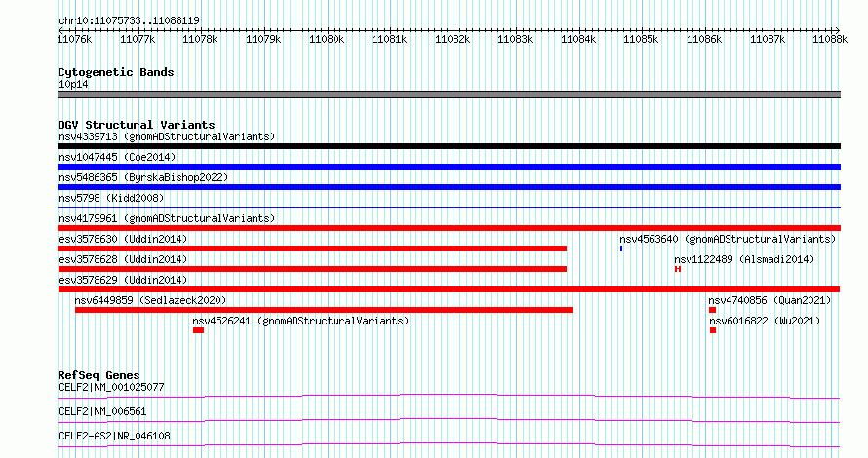868x458 pixels.
Task: Click the chr10:11075733..11088119 coordinate label
Action: (x=129, y=21)
